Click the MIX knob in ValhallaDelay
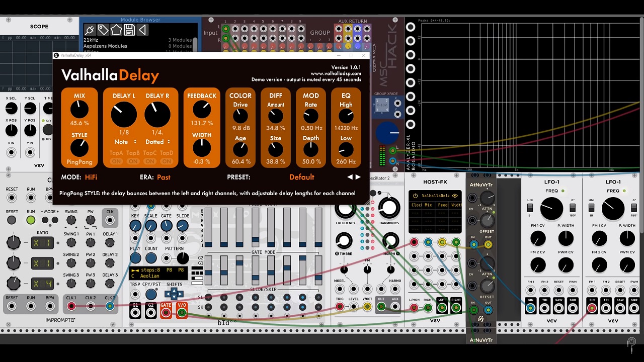 point(79,109)
